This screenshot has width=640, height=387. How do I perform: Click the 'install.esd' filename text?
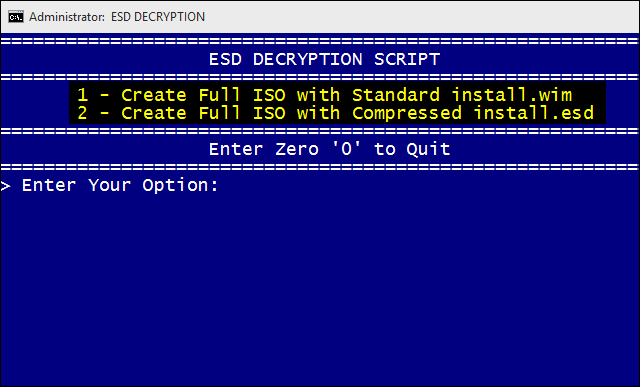[x=534, y=113]
